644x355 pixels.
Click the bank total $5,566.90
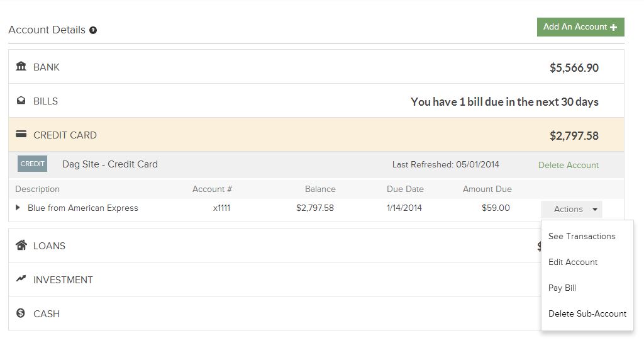(x=574, y=68)
